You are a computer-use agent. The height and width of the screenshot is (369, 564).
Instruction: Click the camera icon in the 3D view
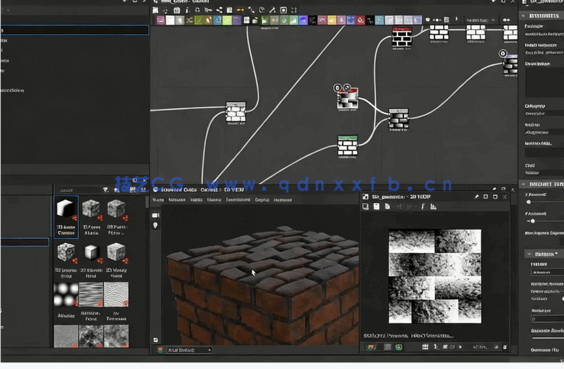[155, 215]
